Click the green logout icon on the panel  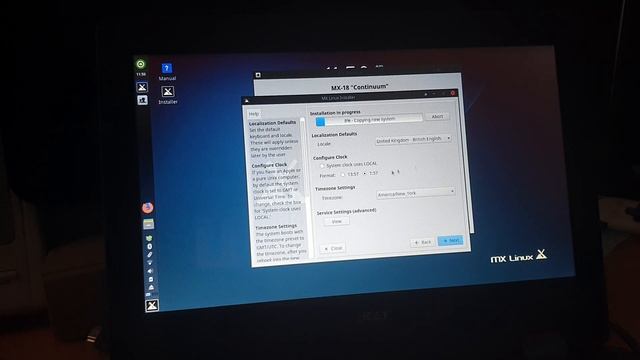pyautogui.click(x=140, y=64)
